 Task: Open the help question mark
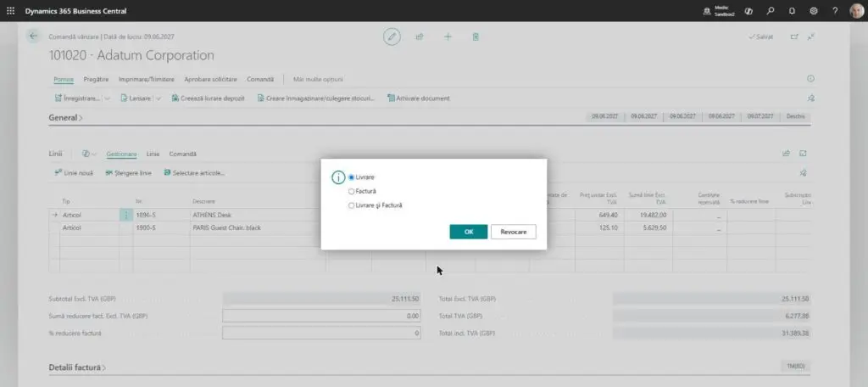point(835,10)
